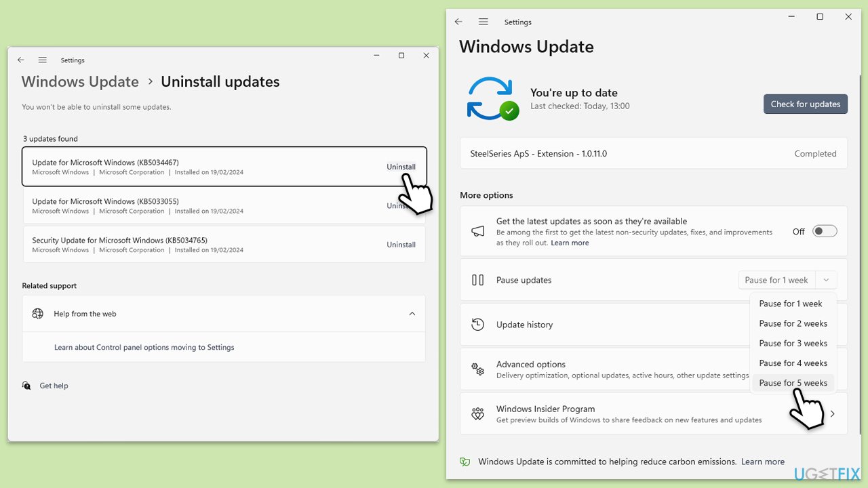Choose Pause for 4 weeks option

[x=793, y=363]
